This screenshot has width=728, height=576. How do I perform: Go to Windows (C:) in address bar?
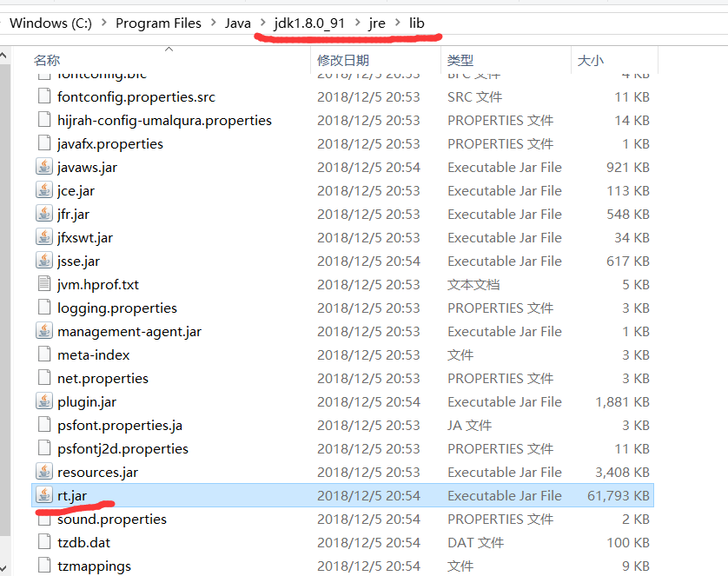point(50,23)
